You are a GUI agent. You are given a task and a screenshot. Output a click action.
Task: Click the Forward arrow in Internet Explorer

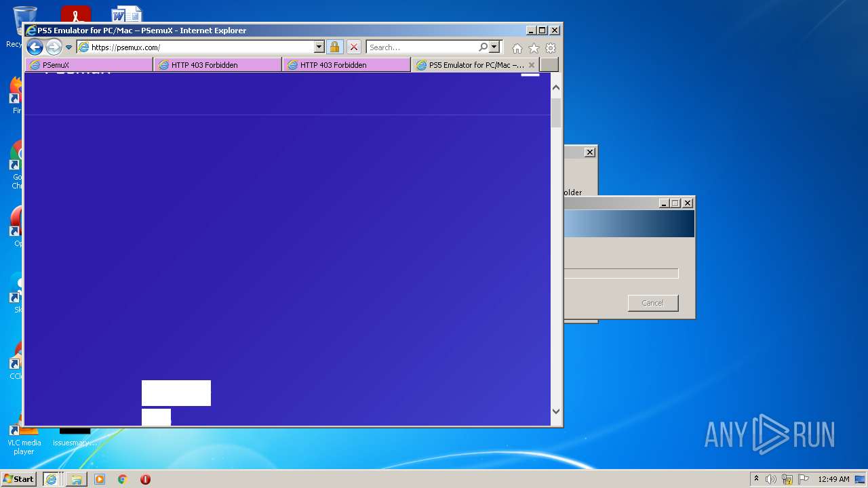click(x=54, y=47)
